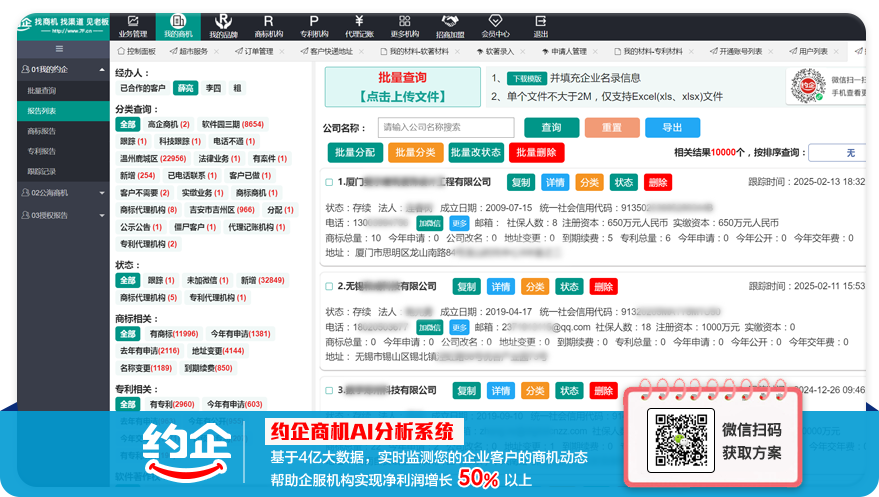879x497 pixels.
Task: Select 李四 under 经办人
Action: pos(213,88)
